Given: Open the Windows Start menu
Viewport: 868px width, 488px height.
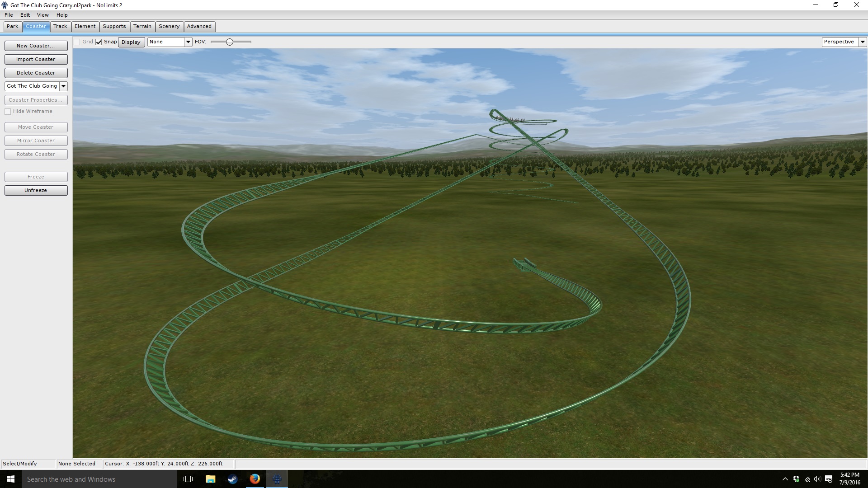Looking at the screenshot, I should [11, 479].
